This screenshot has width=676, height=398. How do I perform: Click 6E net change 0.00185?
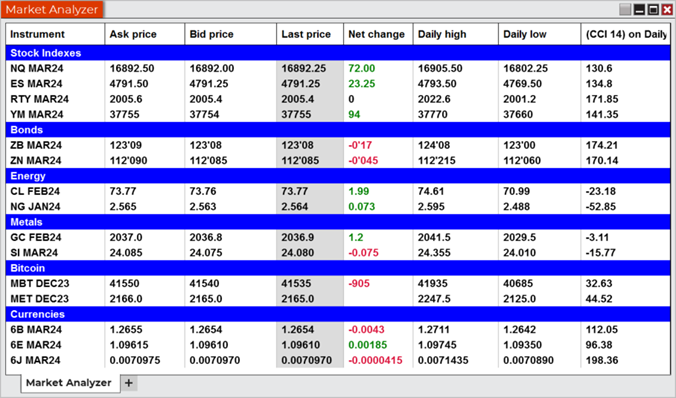point(368,345)
